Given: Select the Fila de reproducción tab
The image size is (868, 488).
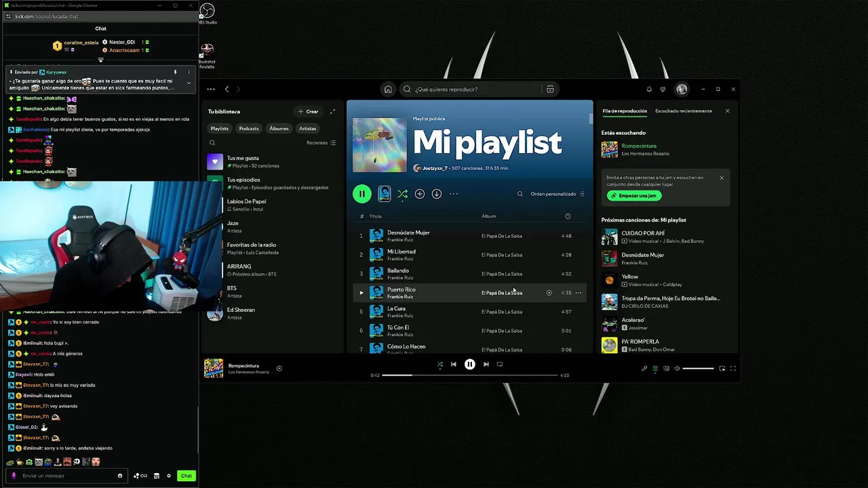Looking at the screenshot, I should pos(625,110).
